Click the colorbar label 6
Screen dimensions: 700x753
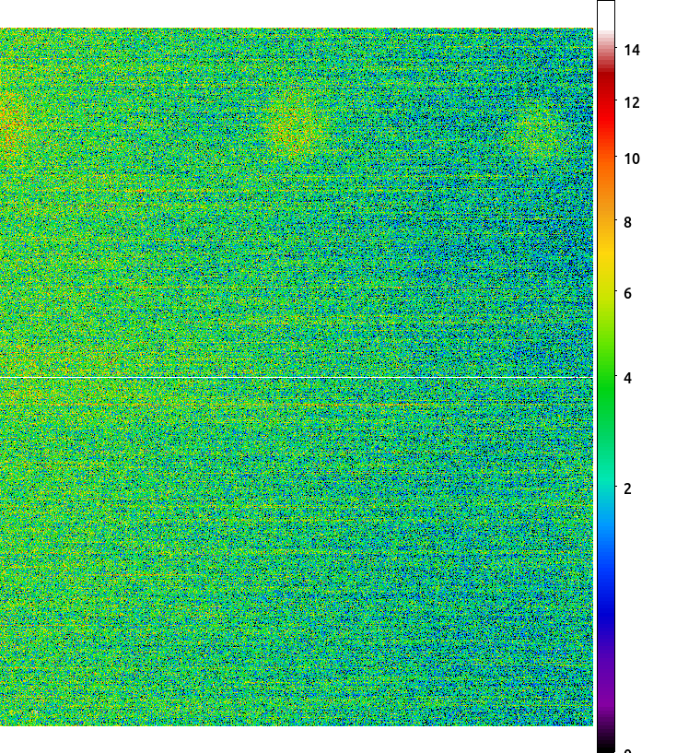click(627, 294)
